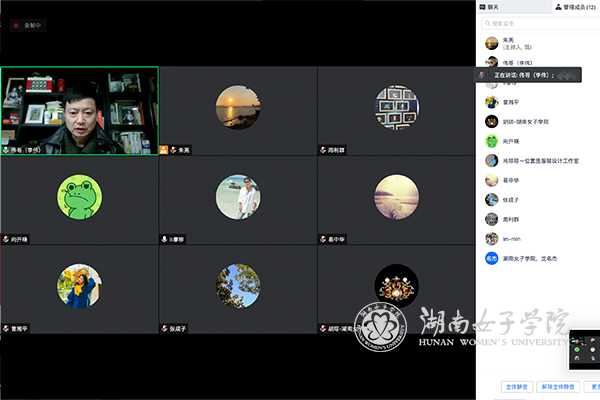The image size is (600, 400).
Task: Open the small meeting preview thumbnail
Action: pyautogui.click(x=584, y=349)
